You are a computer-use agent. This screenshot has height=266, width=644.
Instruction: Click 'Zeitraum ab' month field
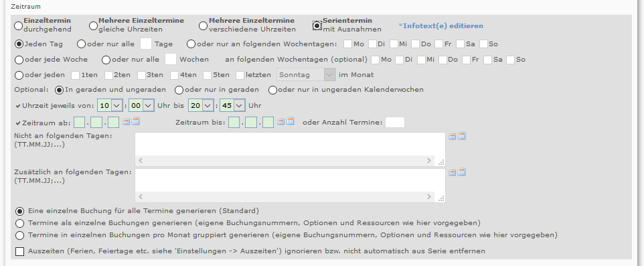tap(96, 123)
